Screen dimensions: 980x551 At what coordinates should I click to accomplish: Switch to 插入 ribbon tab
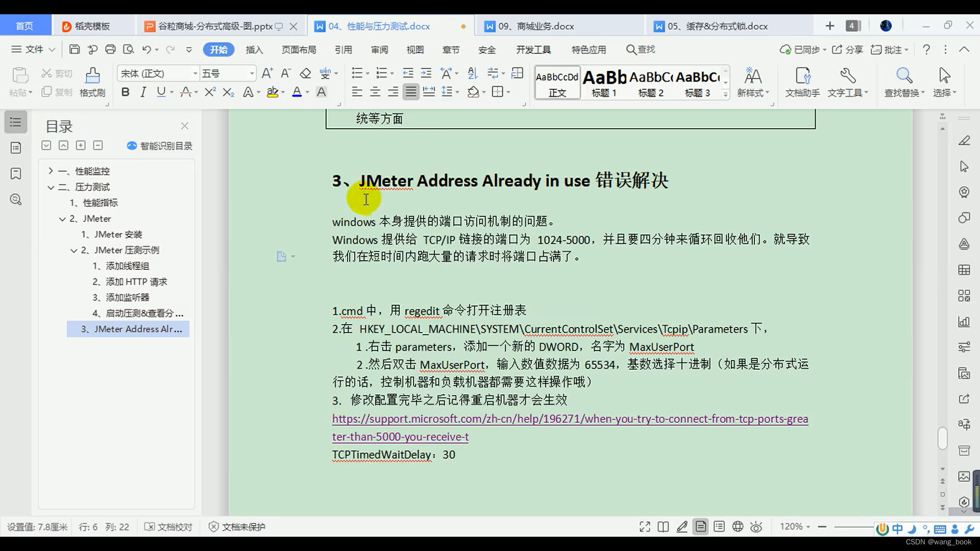point(254,49)
